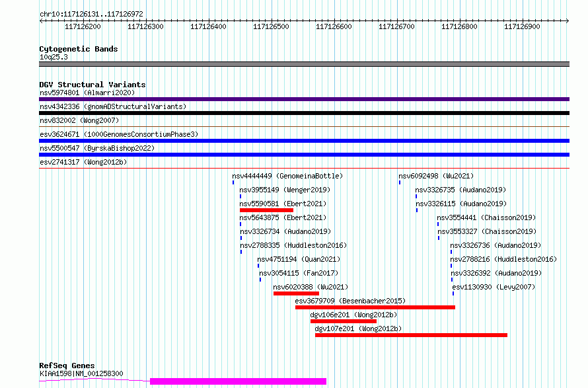Select the magenta KIAA1598 exon block
Image resolution: width=588 pixels, height=388 pixels.
(238, 381)
